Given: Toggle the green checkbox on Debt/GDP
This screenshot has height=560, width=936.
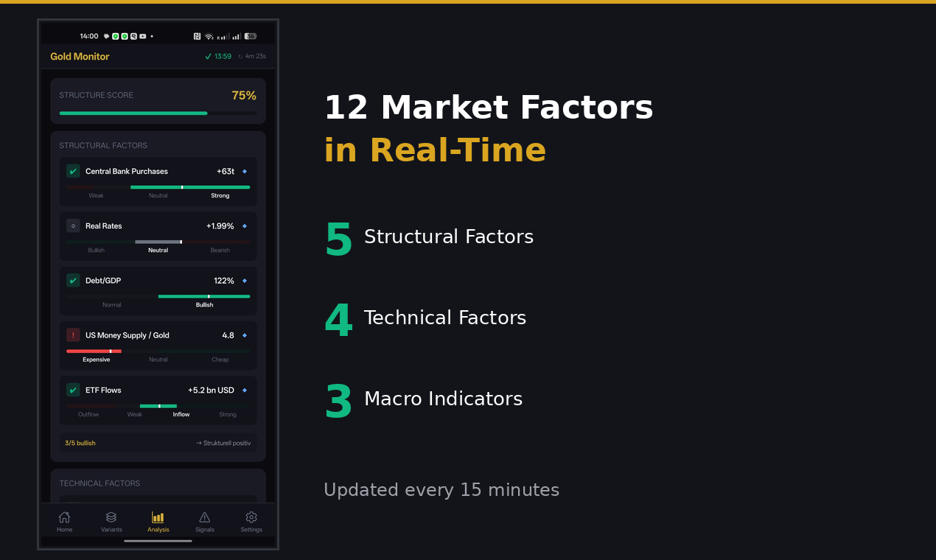Looking at the screenshot, I should pos(73,280).
